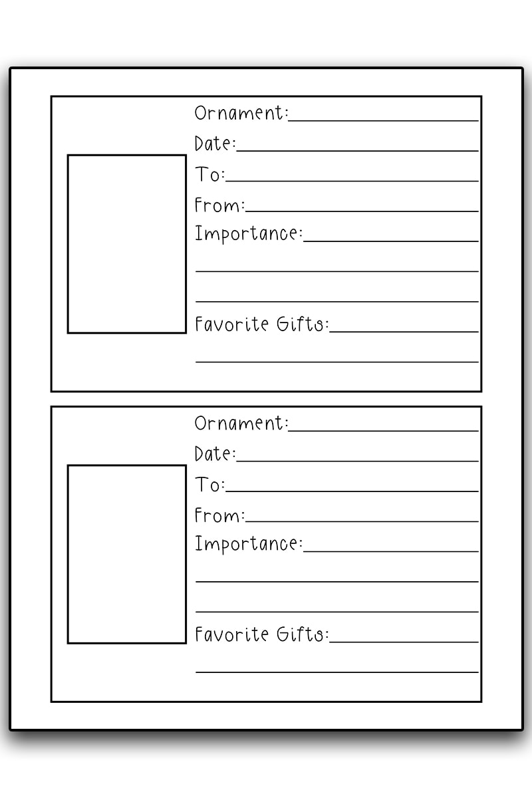The height and width of the screenshot is (798, 532).
Task: Click the Favorite Gifts label in top card
Action: (262, 324)
